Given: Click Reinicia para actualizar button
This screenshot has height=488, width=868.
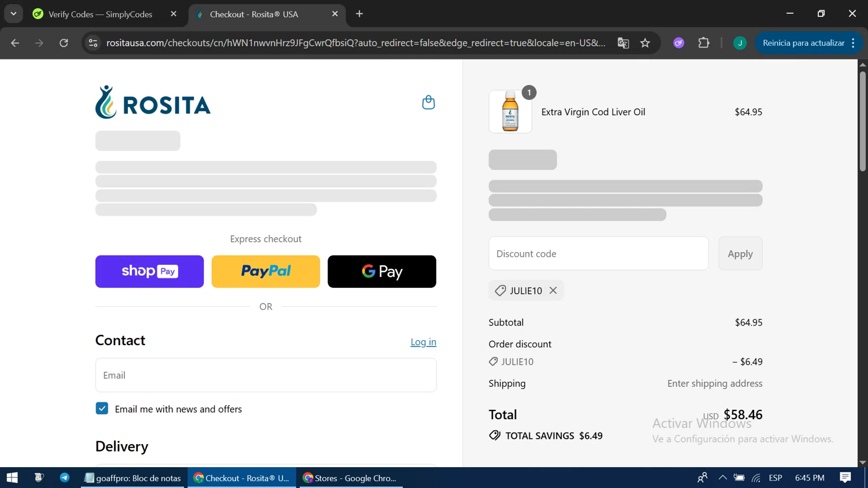Looking at the screenshot, I should [803, 43].
